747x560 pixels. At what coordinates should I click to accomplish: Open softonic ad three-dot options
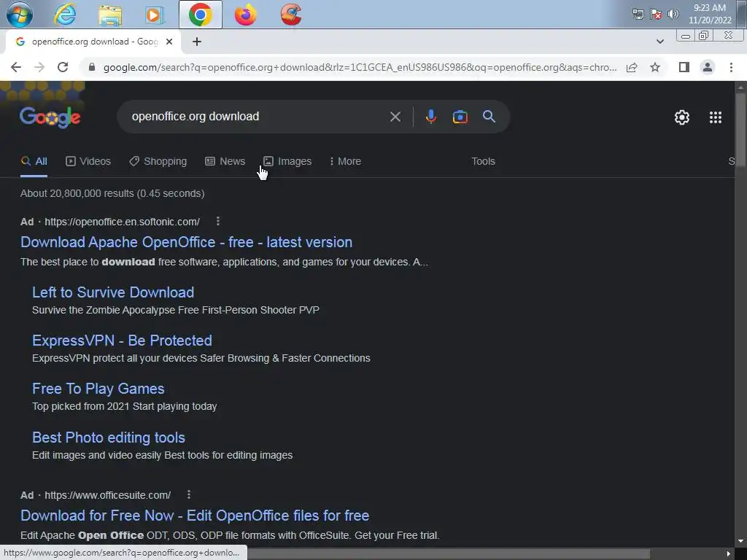pos(217,221)
